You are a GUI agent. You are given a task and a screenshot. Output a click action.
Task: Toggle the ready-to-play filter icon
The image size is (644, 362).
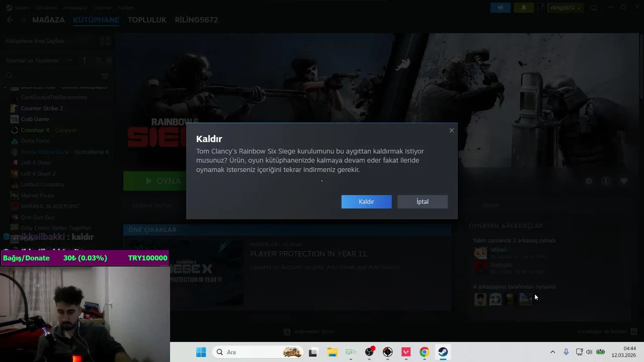click(x=109, y=60)
